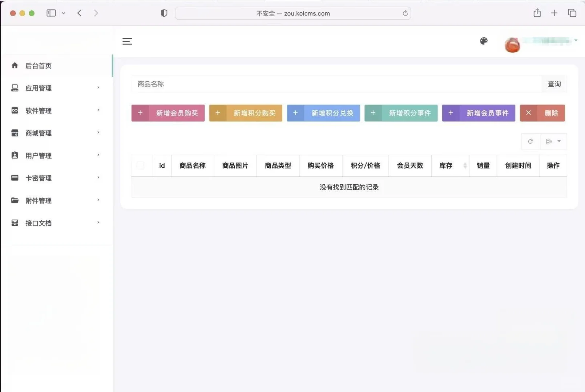Click the 后台首页 home icon

pos(15,65)
